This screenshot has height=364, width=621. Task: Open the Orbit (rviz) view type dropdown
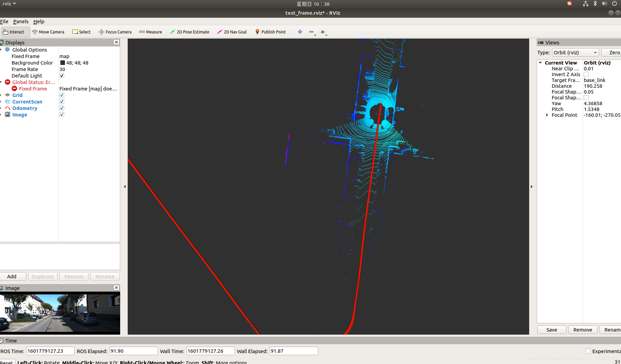click(x=575, y=53)
